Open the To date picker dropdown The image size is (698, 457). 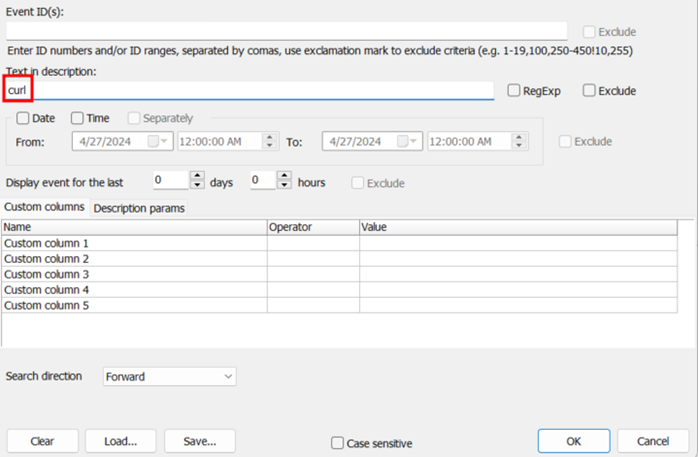(413, 142)
